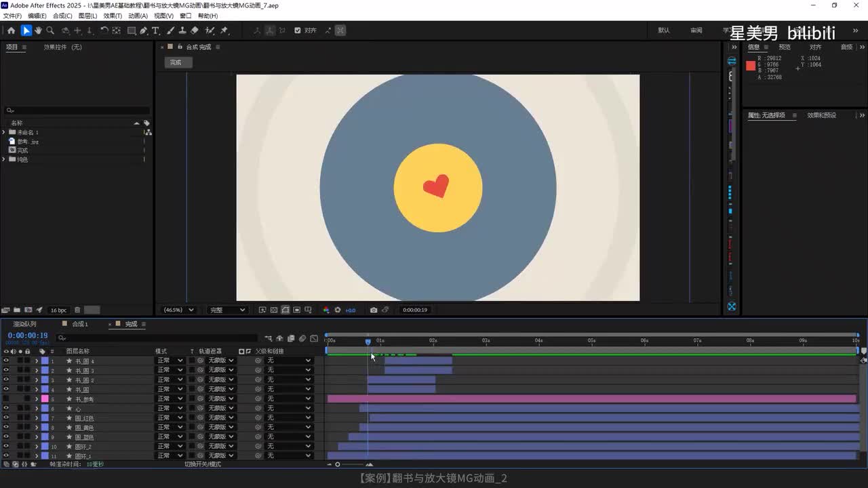Choose the Rectangle shape tool
This screenshot has height=488, width=868.
coord(132,30)
